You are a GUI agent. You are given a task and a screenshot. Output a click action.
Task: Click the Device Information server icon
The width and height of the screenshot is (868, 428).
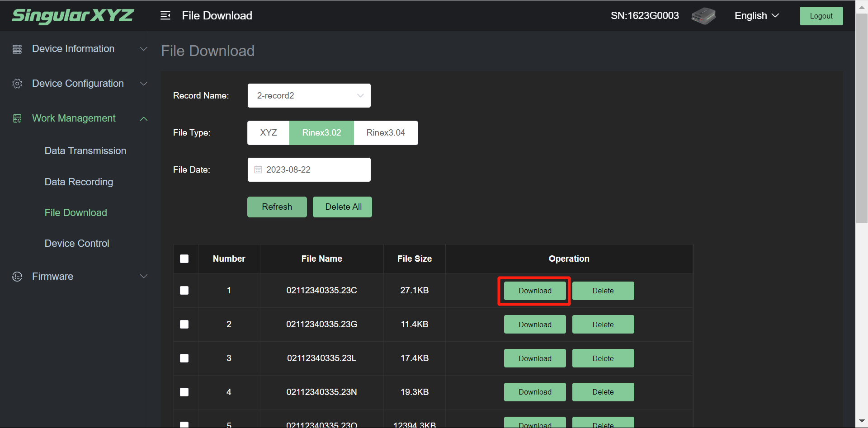[x=17, y=49]
